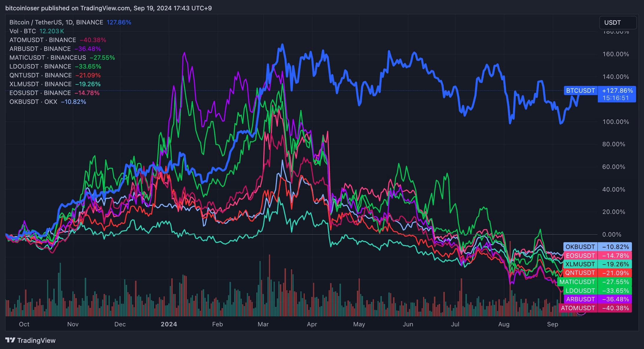This screenshot has height=349, width=644.
Task: Select the OKBUSDT price label tag
Action: click(598, 247)
